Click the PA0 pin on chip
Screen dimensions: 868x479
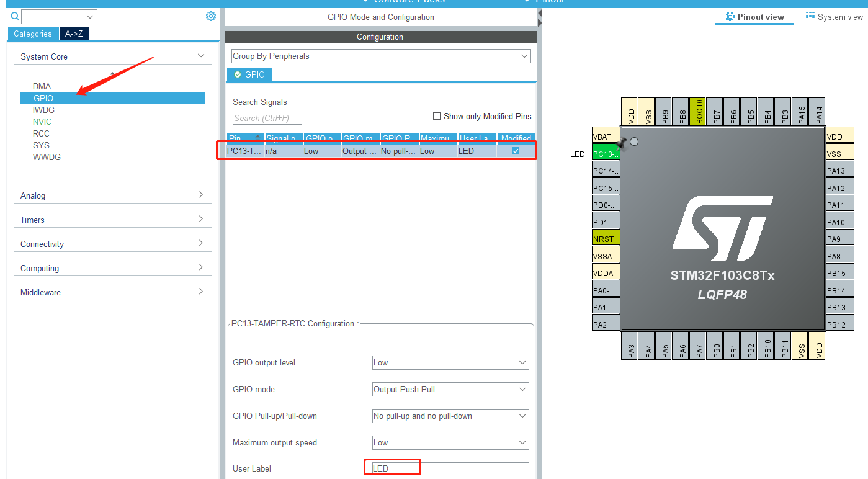[x=606, y=290]
